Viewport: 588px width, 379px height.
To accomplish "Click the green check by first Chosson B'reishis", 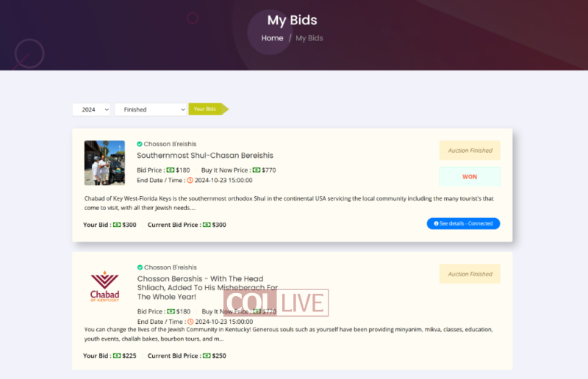I will click(x=140, y=144).
